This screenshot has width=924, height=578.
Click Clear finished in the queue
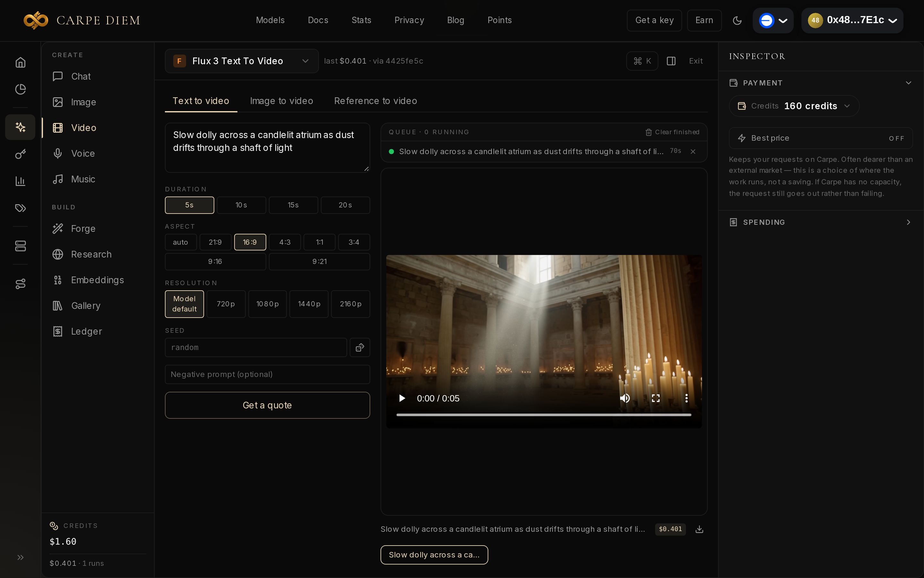point(672,132)
